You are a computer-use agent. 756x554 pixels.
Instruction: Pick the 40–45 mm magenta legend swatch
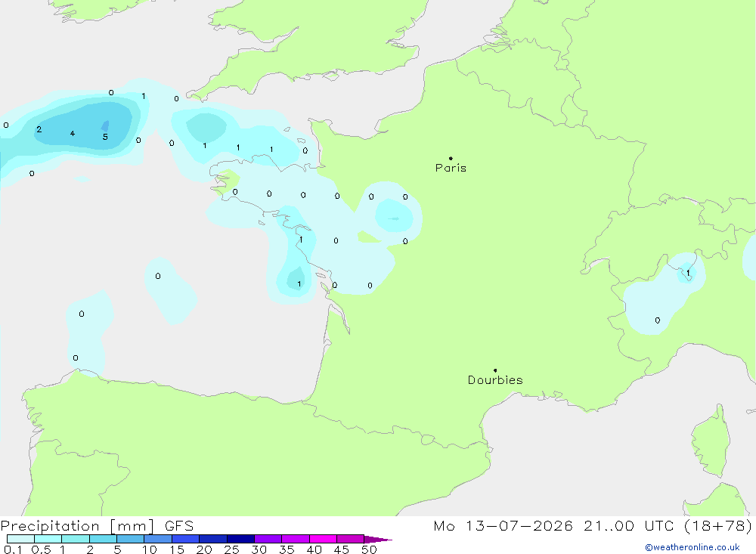tap(323, 539)
